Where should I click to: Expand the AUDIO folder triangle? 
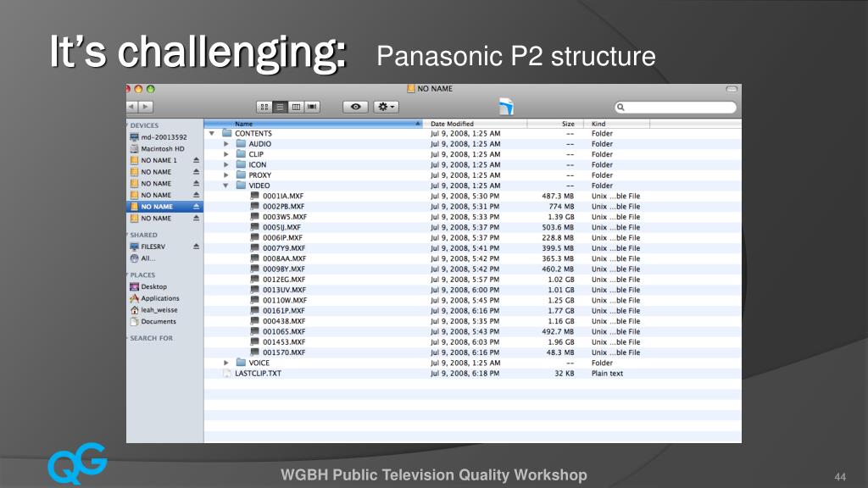click(x=225, y=144)
